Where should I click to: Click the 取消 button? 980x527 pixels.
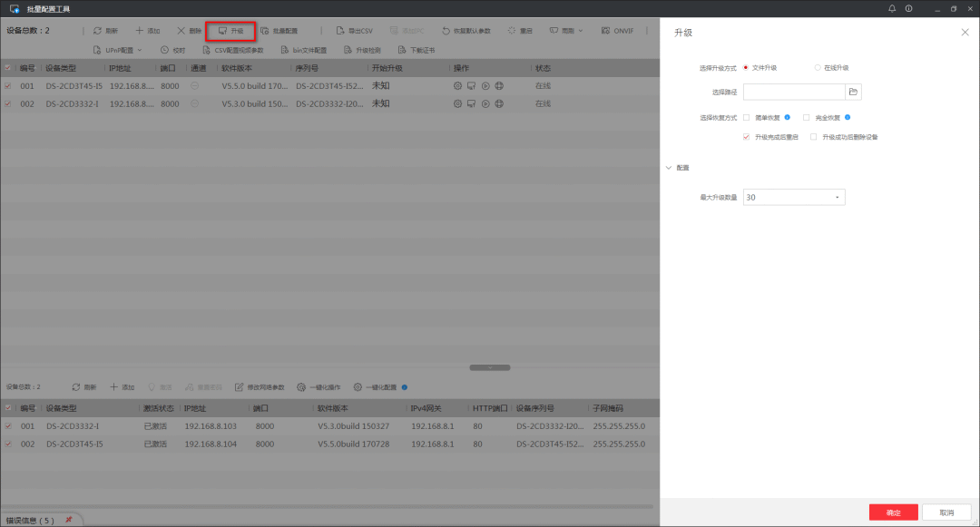coord(946,512)
